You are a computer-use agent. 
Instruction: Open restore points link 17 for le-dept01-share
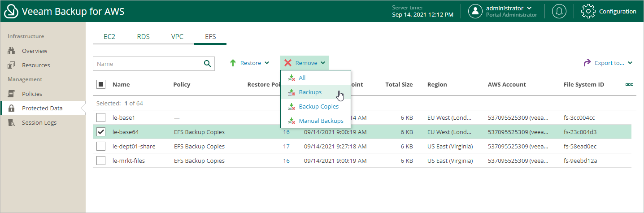[286, 146]
